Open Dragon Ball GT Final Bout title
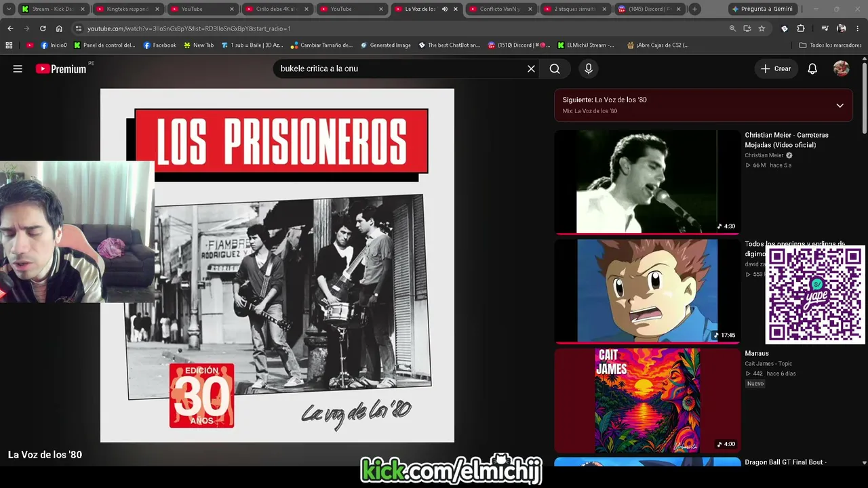 785,462
